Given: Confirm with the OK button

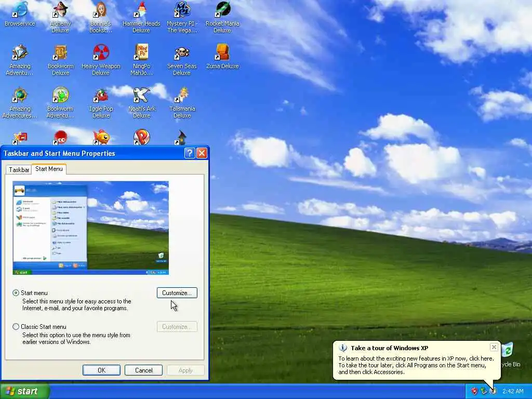Looking at the screenshot, I should (x=101, y=370).
